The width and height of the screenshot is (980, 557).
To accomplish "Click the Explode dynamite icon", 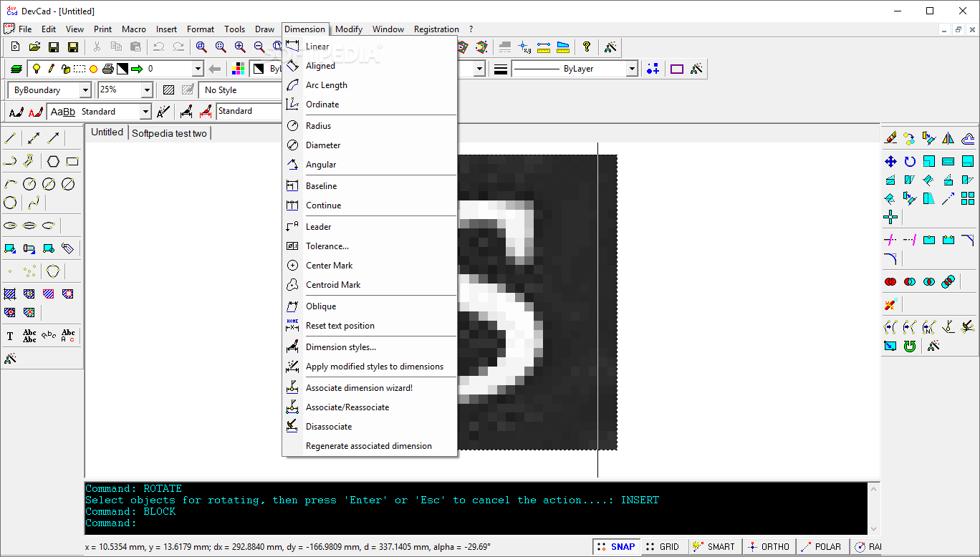I will pos(890,304).
